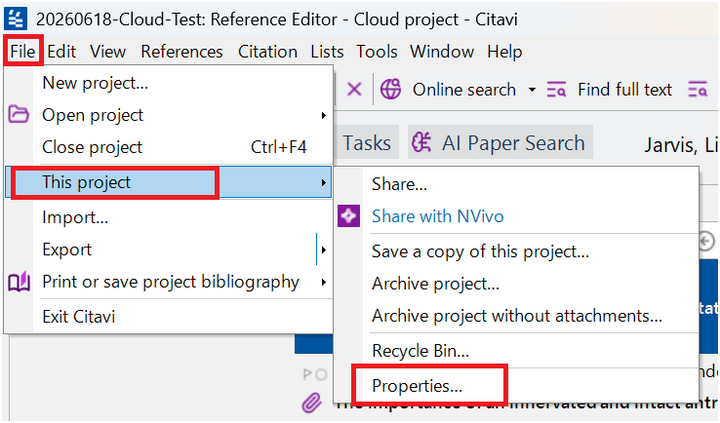Screen dimensions: 720x423
Task: Click the back arrow circle icon
Action: (x=707, y=242)
